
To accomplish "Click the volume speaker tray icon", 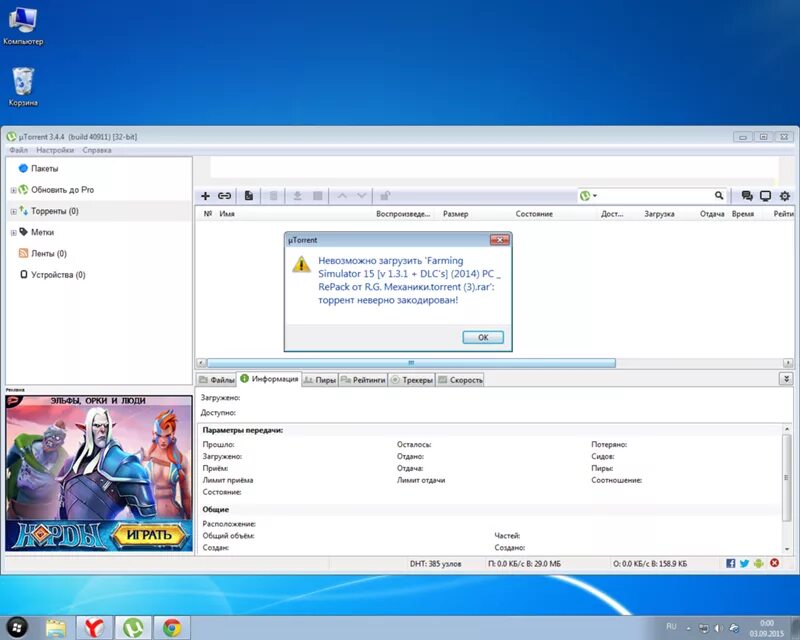I will [718, 628].
